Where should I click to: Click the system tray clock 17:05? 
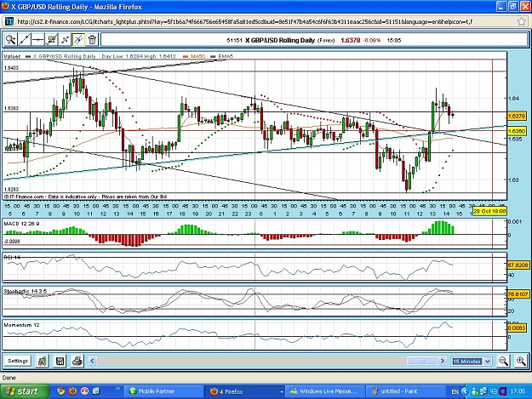pyautogui.click(x=518, y=391)
